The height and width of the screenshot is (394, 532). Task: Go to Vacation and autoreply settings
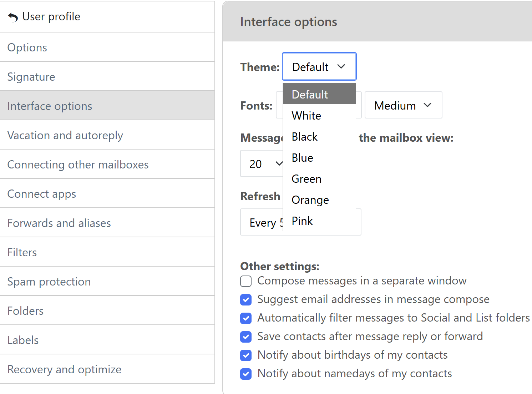[107, 135]
